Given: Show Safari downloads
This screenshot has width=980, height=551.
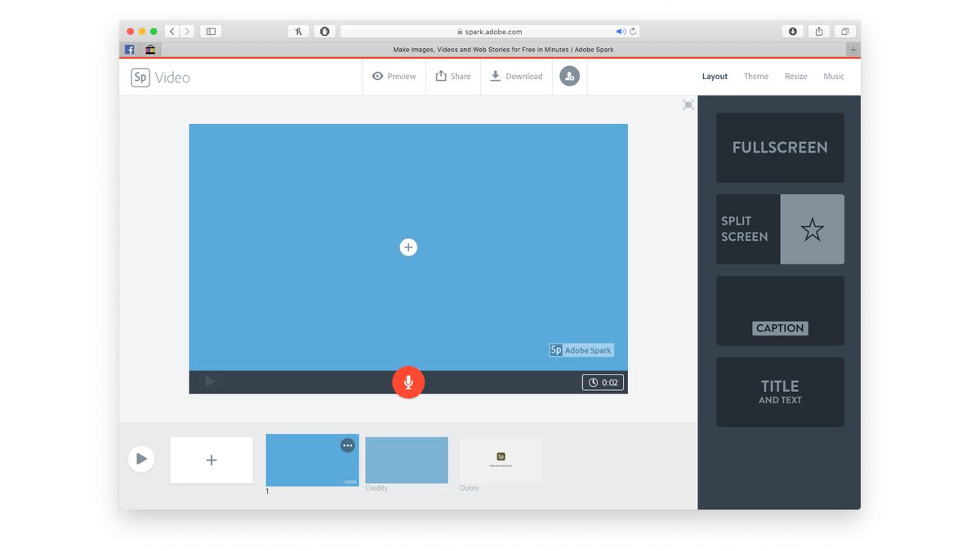Looking at the screenshot, I should (x=792, y=32).
